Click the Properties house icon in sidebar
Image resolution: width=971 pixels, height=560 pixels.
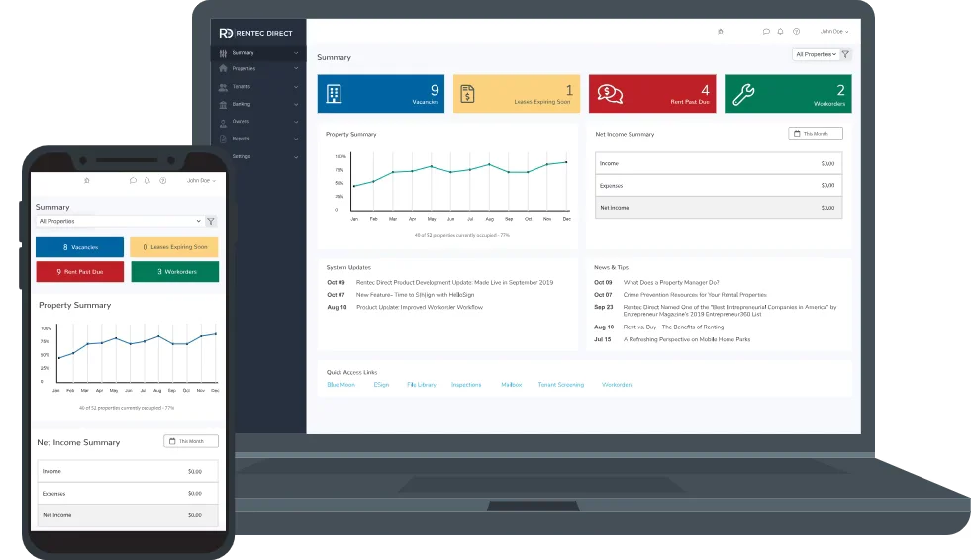[x=223, y=68]
